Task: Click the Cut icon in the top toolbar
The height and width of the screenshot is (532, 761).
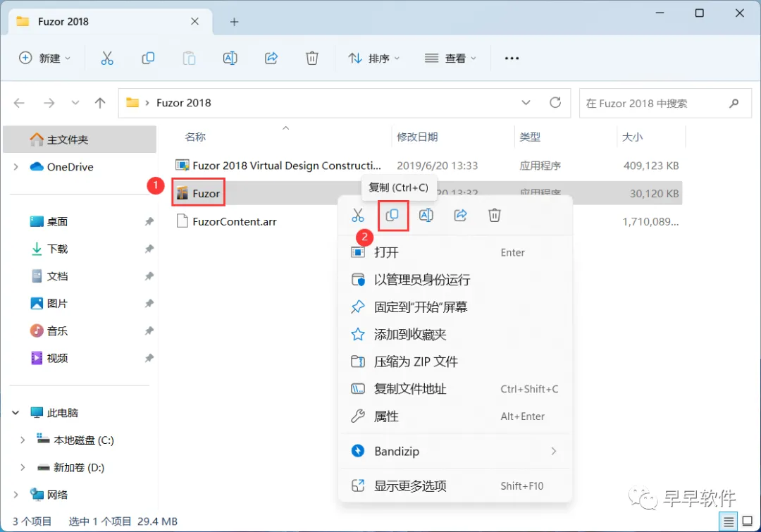Action: pyautogui.click(x=107, y=58)
